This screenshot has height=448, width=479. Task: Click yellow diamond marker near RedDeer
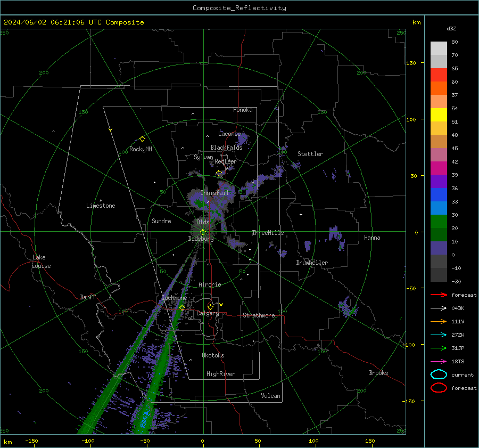[x=219, y=173]
